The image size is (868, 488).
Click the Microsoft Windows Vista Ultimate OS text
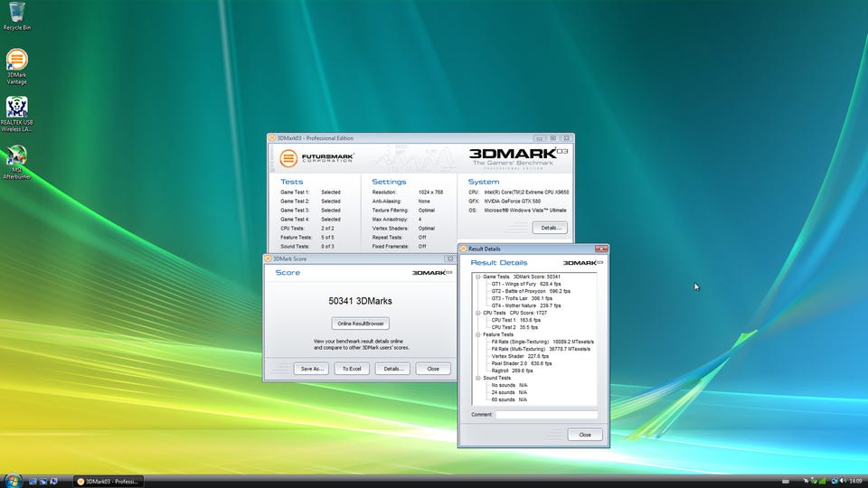tap(525, 211)
